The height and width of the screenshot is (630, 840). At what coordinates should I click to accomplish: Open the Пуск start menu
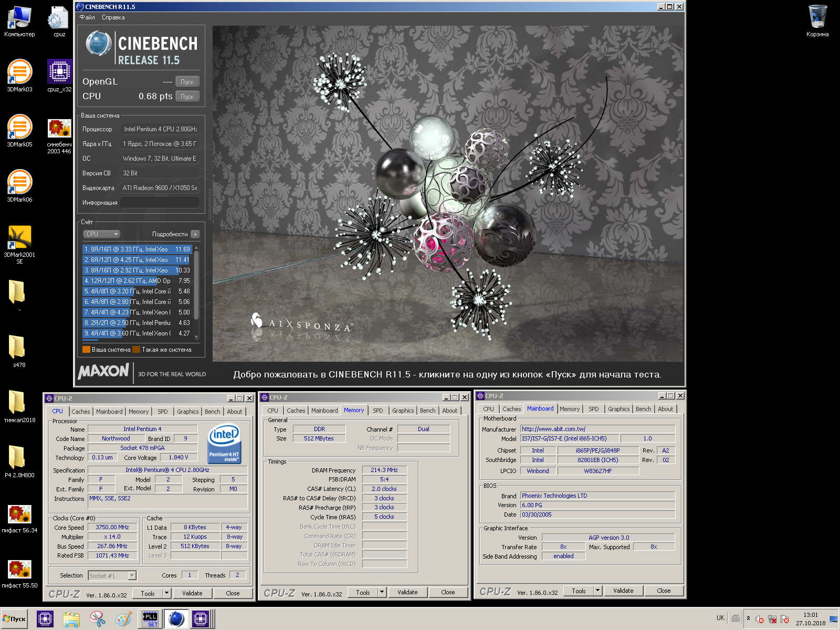[15, 619]
